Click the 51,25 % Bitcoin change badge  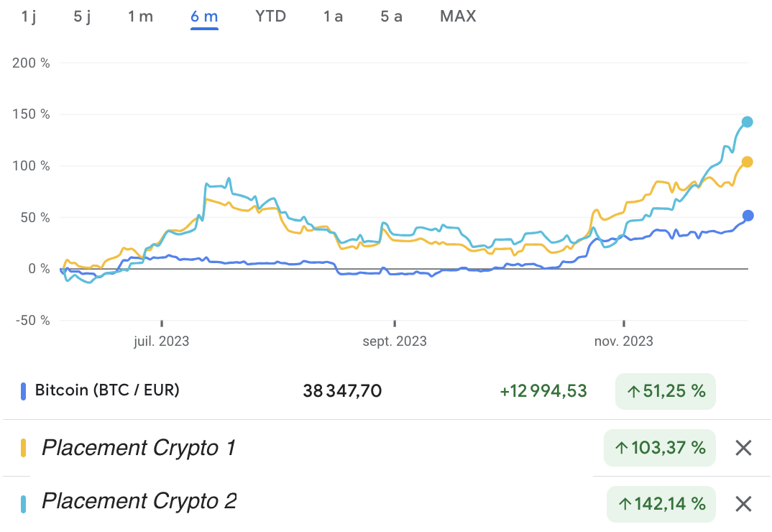coord(665,391)
